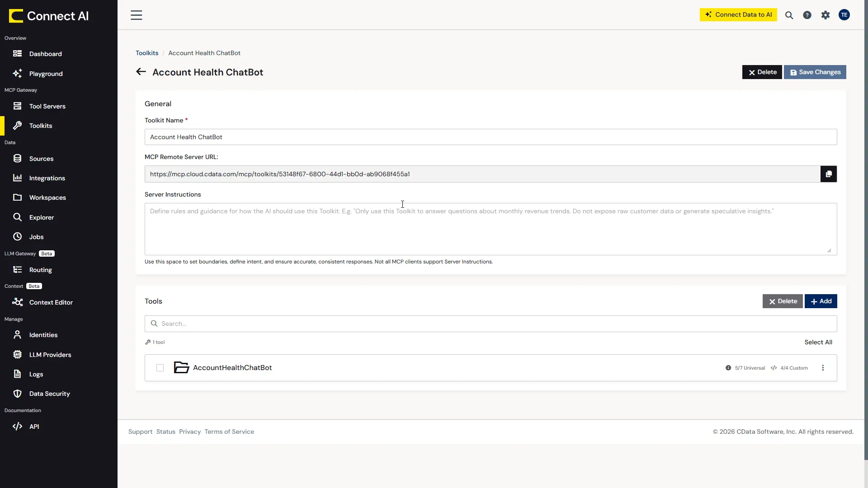Click the AccountHealthChatBot folder icon
The image size is (868, 488).
pyautogui.click(x=181, y=367)
